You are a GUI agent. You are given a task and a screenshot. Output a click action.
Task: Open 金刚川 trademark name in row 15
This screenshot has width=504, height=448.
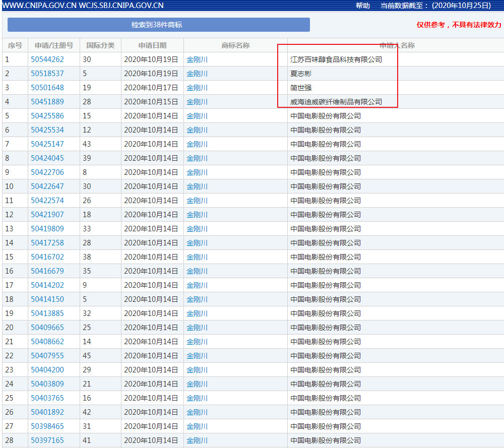[x=197, y=257]
